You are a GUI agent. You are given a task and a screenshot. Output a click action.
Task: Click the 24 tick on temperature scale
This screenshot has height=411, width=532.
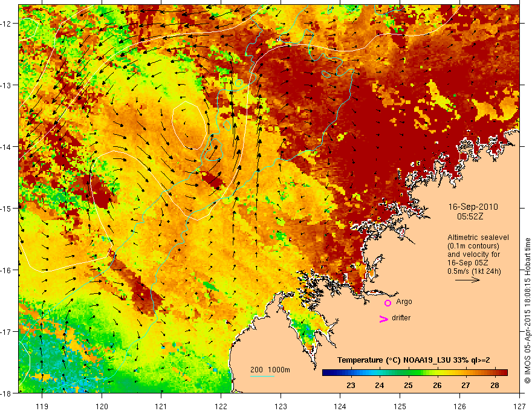click(x=379, y=385)
